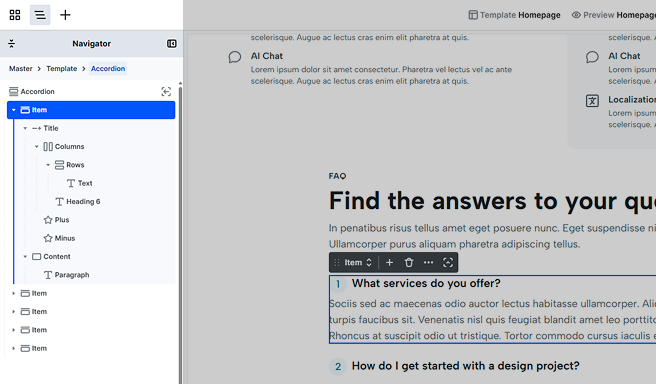This screenshot has height=384, width=656.
Task: Click the FAQ label text
Action: pos(337,176)
